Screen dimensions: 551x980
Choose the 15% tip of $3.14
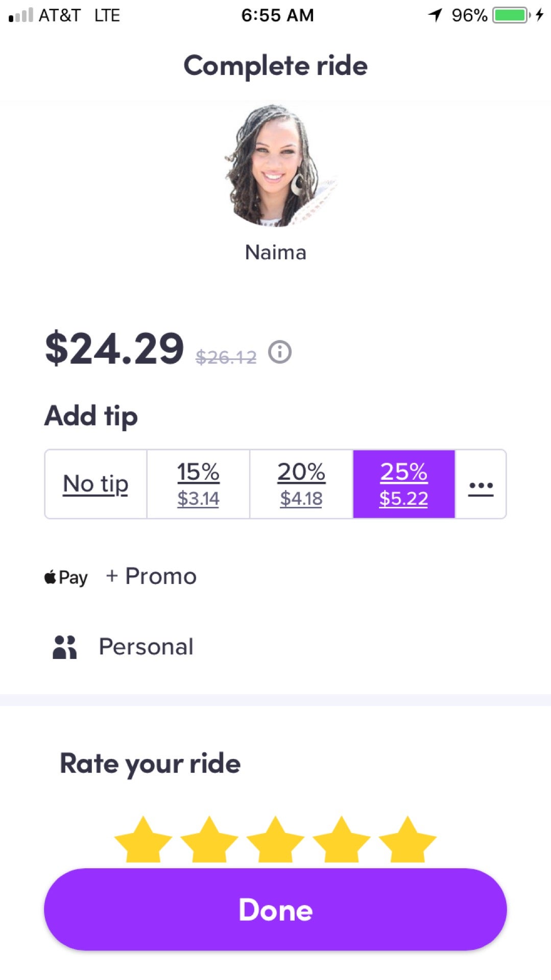pyautogui.click(x=198, y=484)
